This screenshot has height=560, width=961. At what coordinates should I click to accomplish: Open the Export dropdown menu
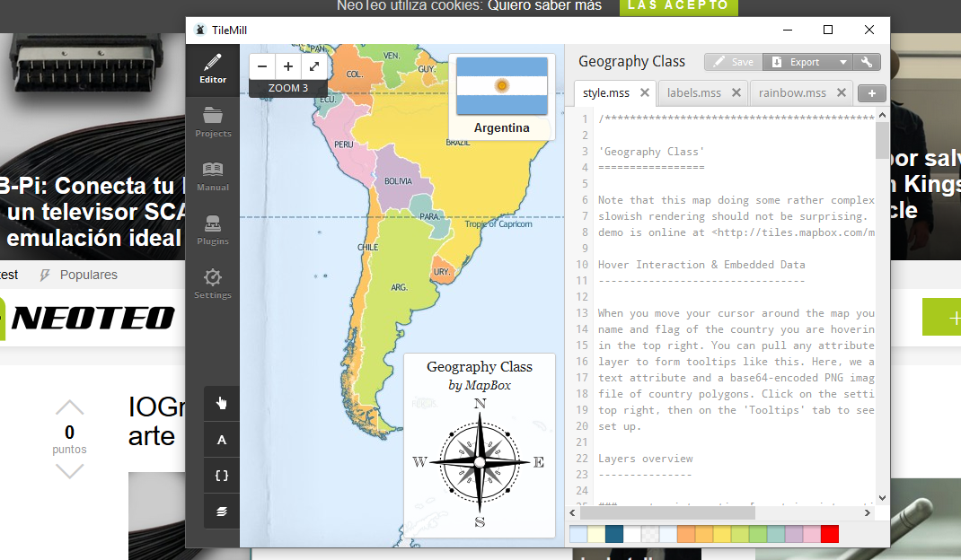click(x=842, y=62)
